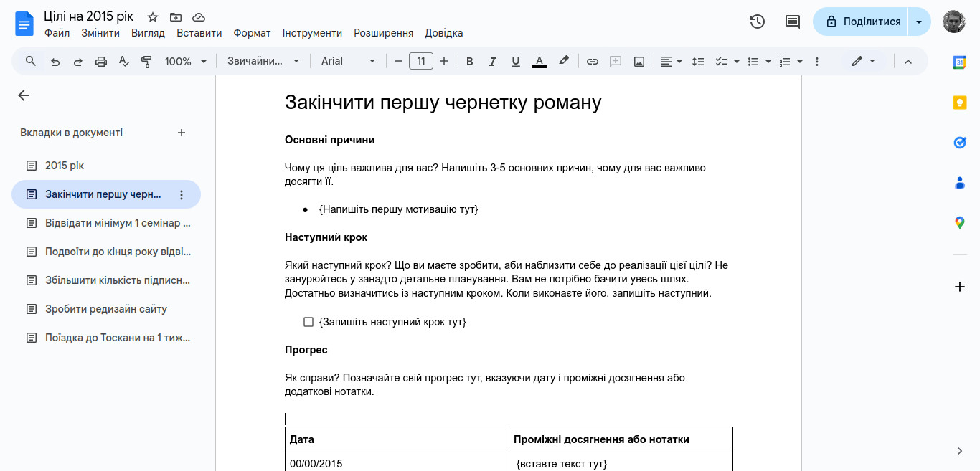980x471 pixels.
Task: Open the Файл menu
Action: click(x=57, y=33)
